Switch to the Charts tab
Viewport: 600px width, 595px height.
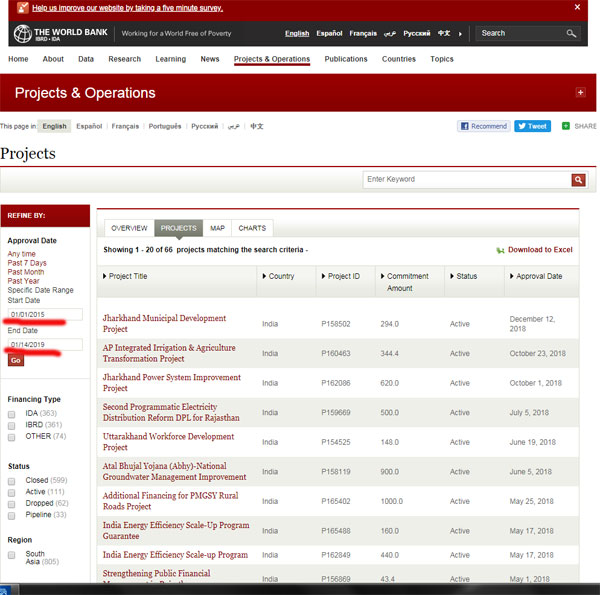tap(252, 228)
